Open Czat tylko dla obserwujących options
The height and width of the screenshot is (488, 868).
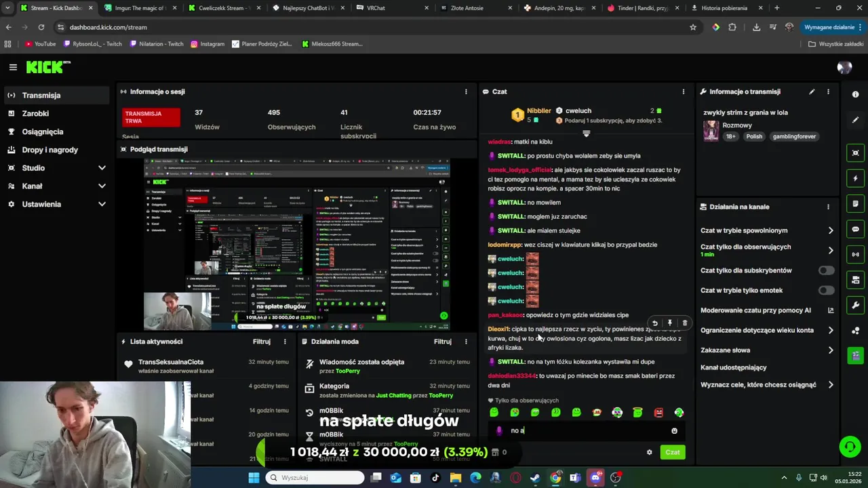pos(767,250)
